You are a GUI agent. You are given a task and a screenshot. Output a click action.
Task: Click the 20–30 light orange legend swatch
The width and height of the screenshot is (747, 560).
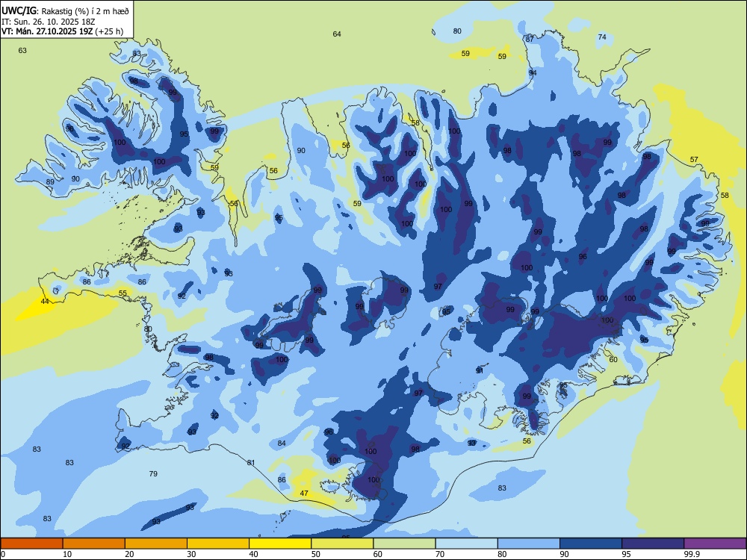pos(156,544)
